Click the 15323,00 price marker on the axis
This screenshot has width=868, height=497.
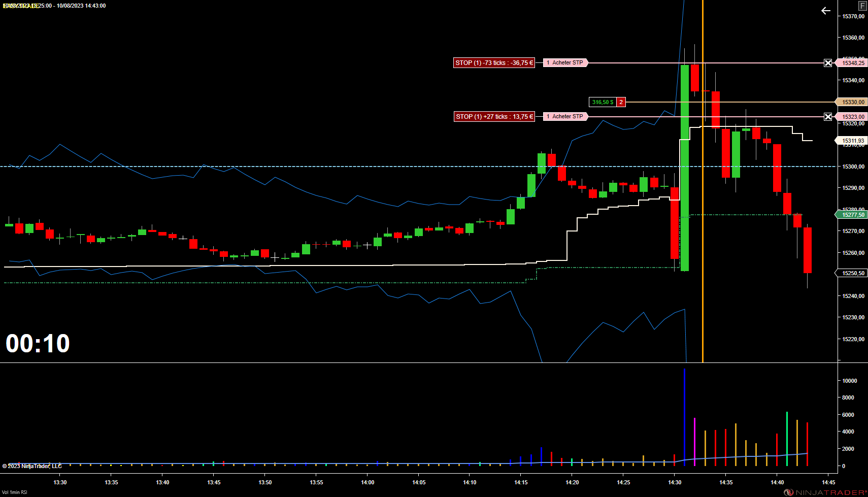pos(852,117)
